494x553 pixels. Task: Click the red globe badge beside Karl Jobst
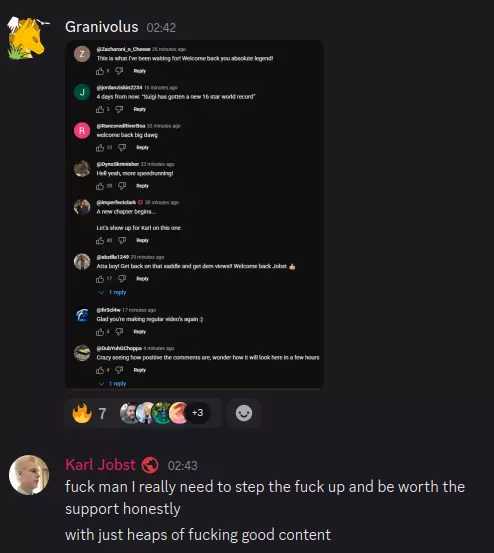click(x=150, y=465)
